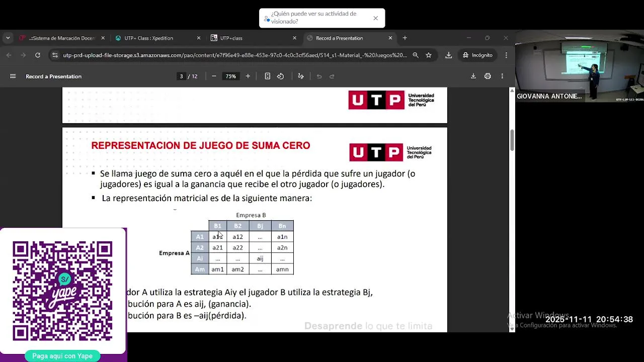Click the a21 cell in matrix
The height and width of the screenshot is (362, 644).
[x=217, y=248]
